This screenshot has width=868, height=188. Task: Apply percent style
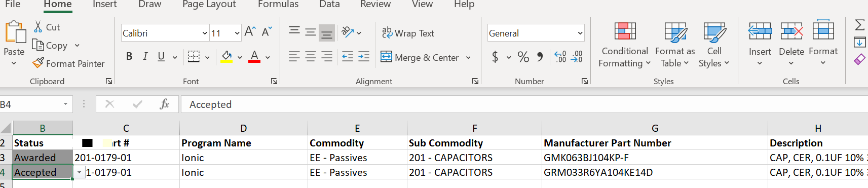523,57
